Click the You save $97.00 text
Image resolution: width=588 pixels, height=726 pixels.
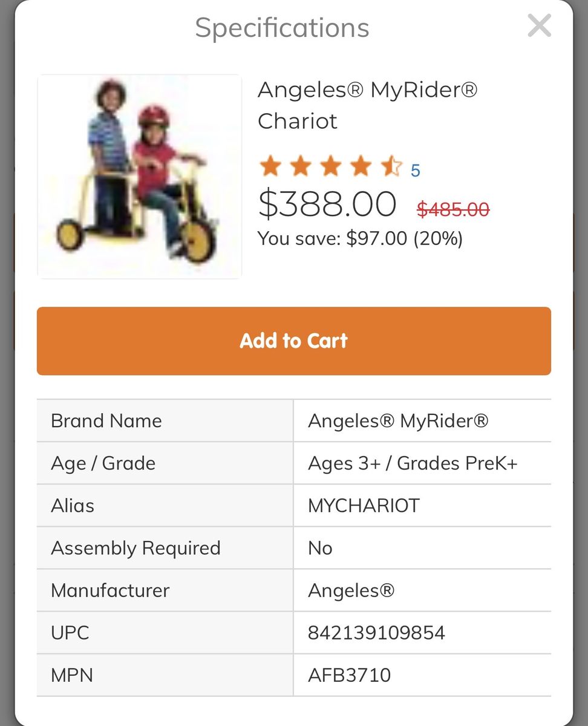point(360,238)
